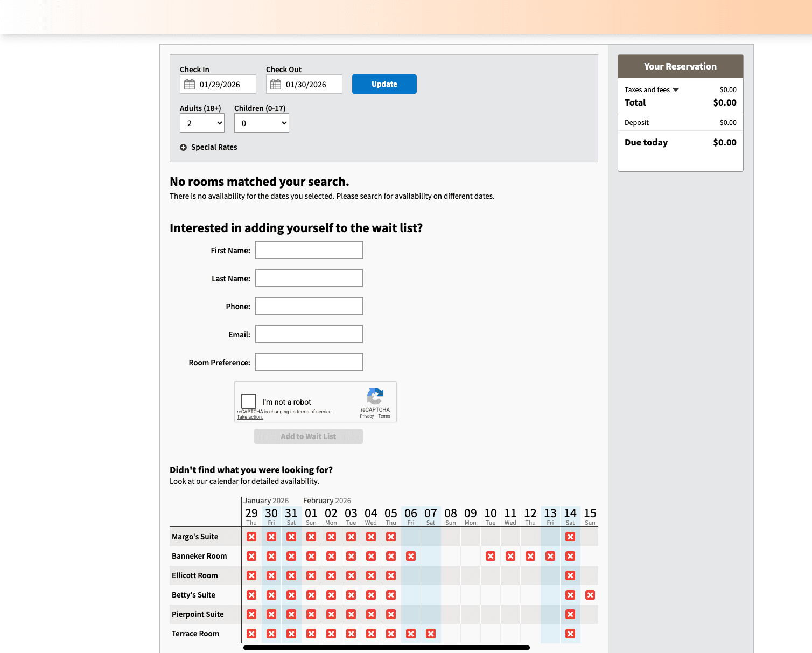Click Betty's Suite unavailable mark on Feb 15

pos(590,595)
